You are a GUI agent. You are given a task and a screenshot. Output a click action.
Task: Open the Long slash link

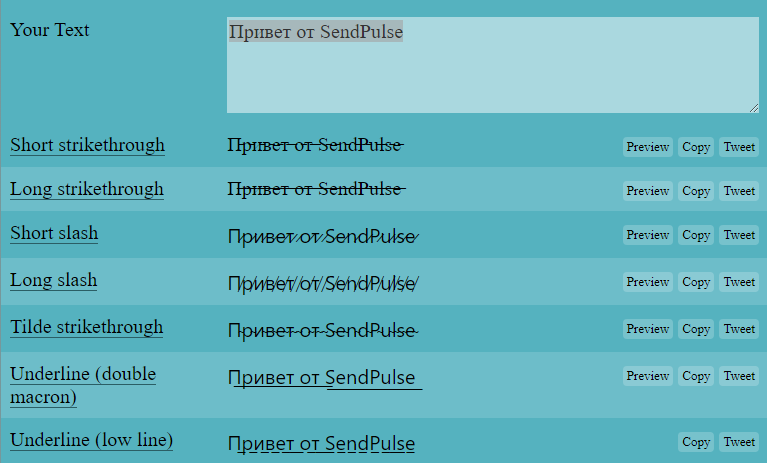pos(54,280)
